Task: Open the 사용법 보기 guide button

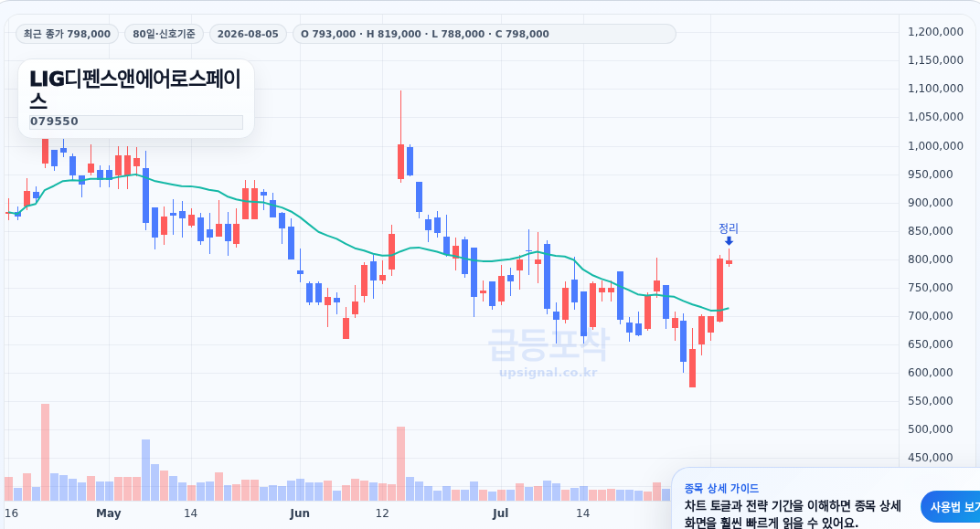Action: pos(952,507)
